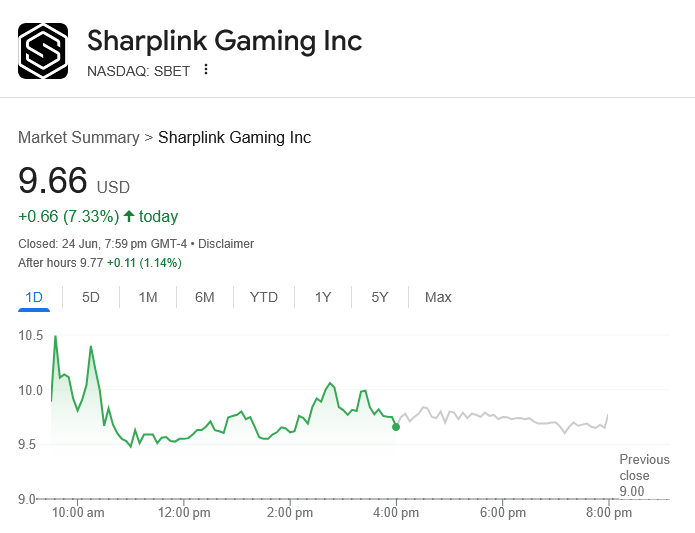
Task: Click the Sharplink Gaming Inc breadcrumb text
Action: click(x=234, y=138)
